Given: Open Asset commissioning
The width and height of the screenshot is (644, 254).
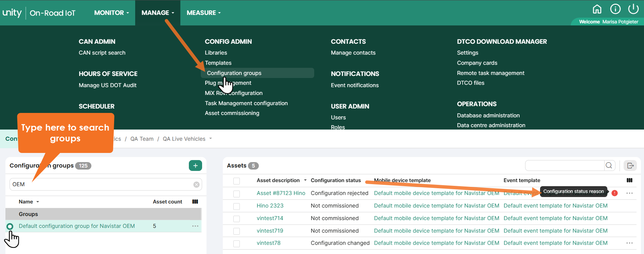Looking at the screenshot, I should click(x=232, y=113).
